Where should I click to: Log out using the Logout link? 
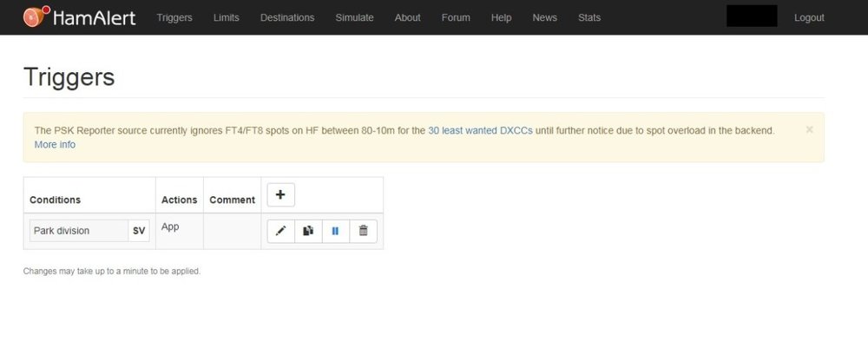click(x=809, y=17)
